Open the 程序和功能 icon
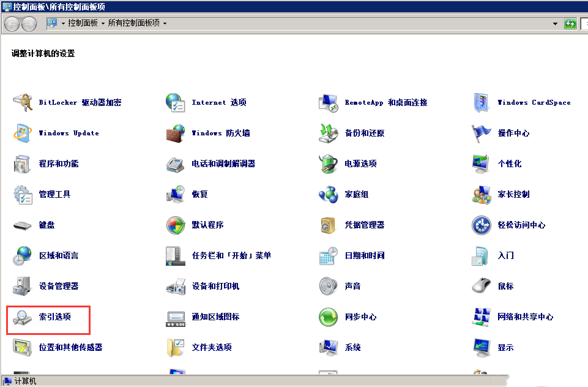Viewport: 588px width, 387px height. point(23,164)
